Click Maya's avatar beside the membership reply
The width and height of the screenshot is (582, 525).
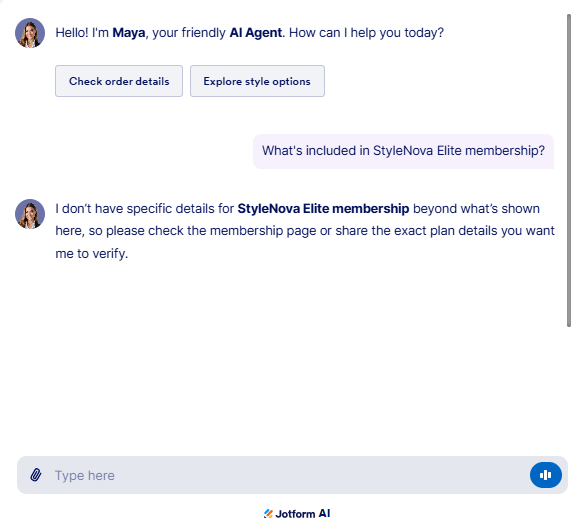pos(30,214)
